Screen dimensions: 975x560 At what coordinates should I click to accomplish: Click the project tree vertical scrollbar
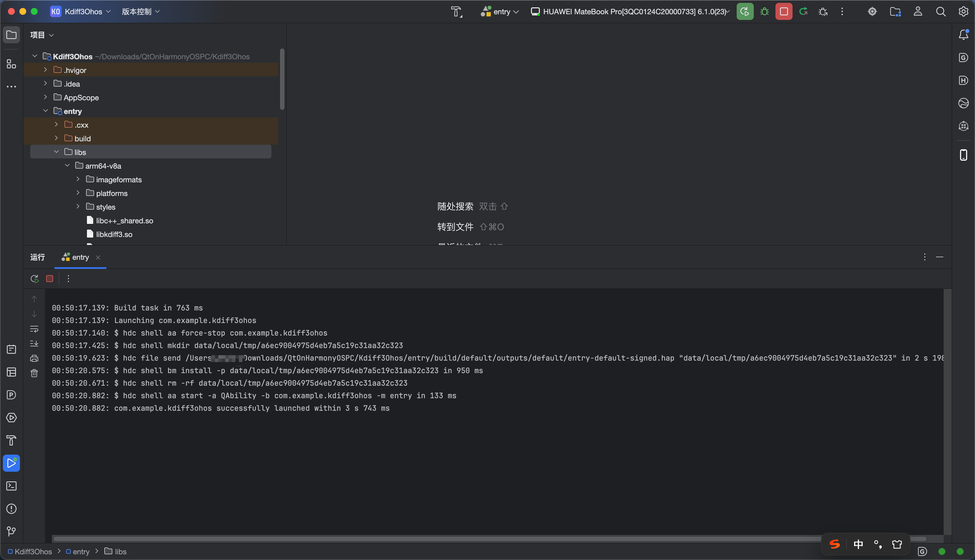tap(282, 79)
